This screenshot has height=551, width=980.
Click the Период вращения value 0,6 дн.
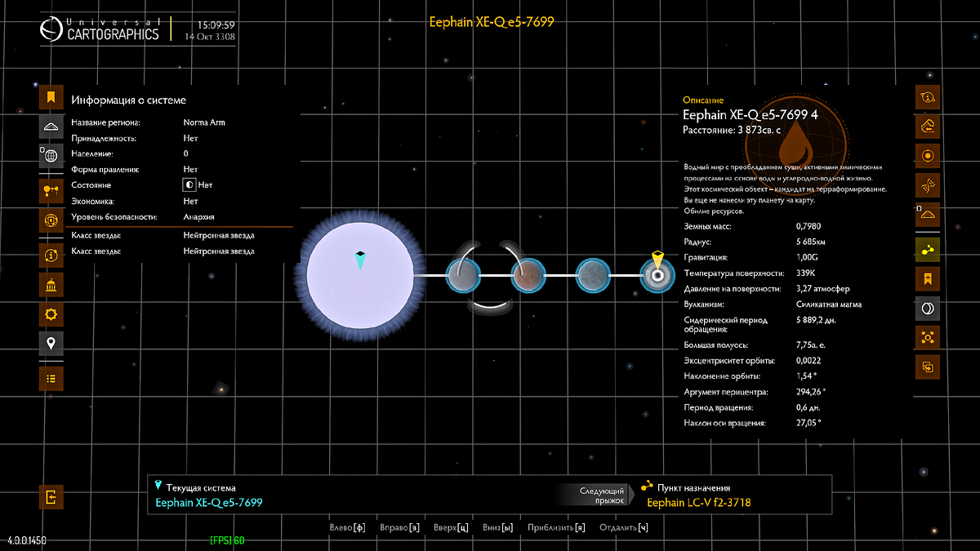pos(809,407)
